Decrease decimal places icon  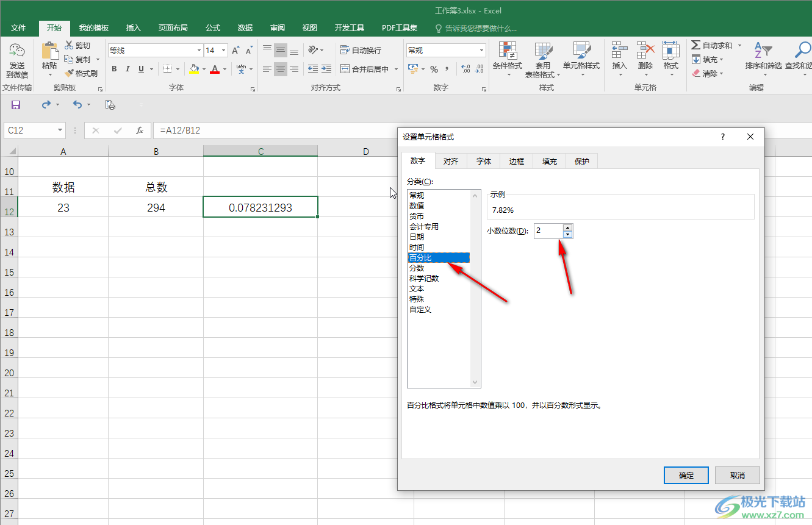pyautogui.click(x=479, y=69)
